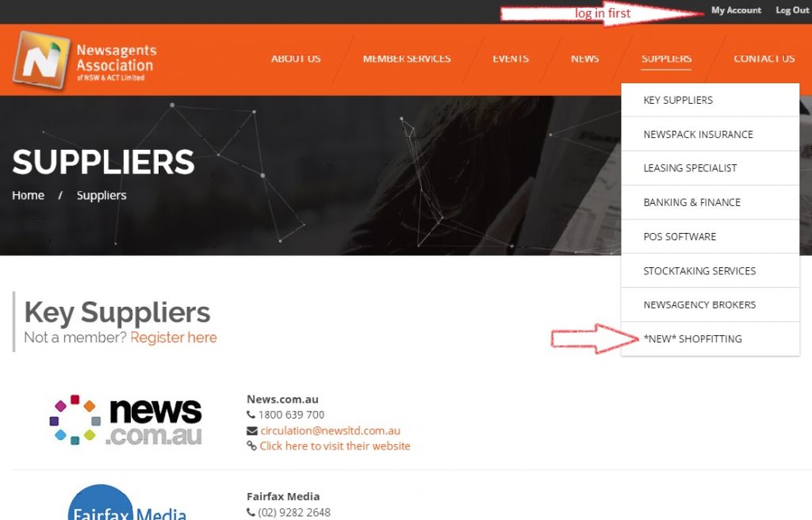Go to the Events menu item
Screen dimensions: 812x520
tap(511, 59)
